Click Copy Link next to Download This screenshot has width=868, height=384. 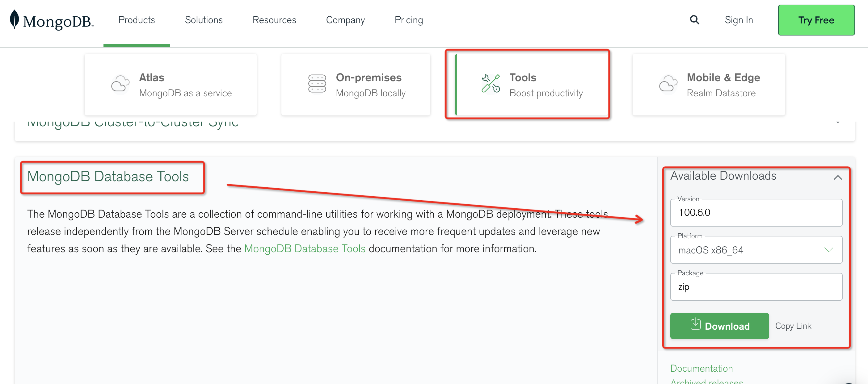[793, 326]
